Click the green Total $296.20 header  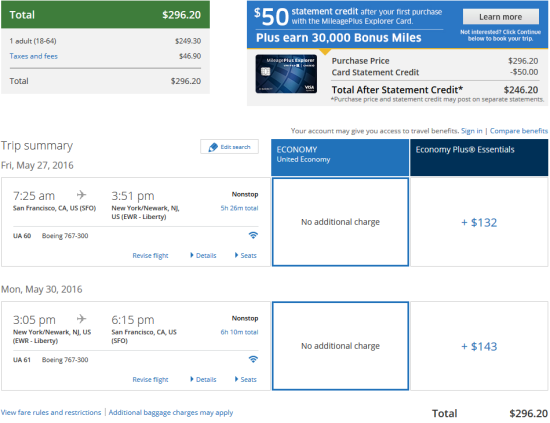coord(105,15)
